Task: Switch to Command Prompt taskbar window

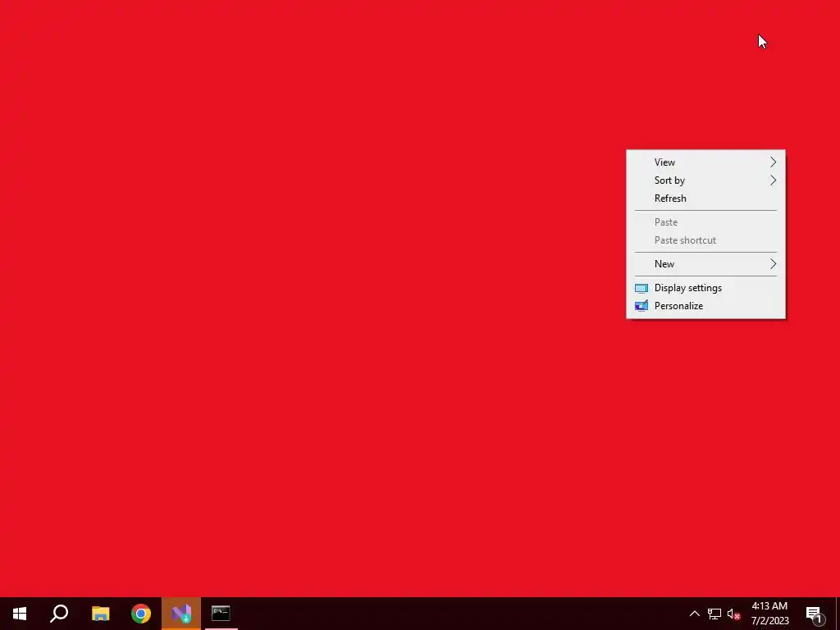Action: (x=221, y=614)
